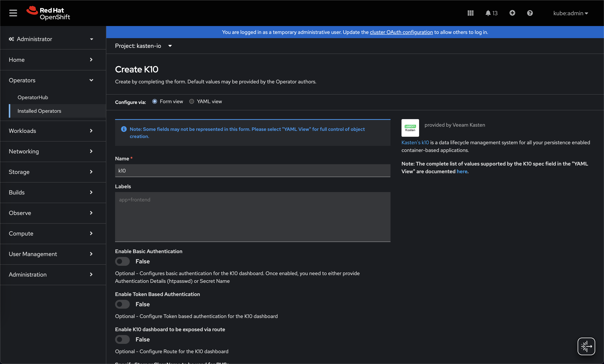Expand the Administration navigation section

pyautogui.click(x=53, y=275)
